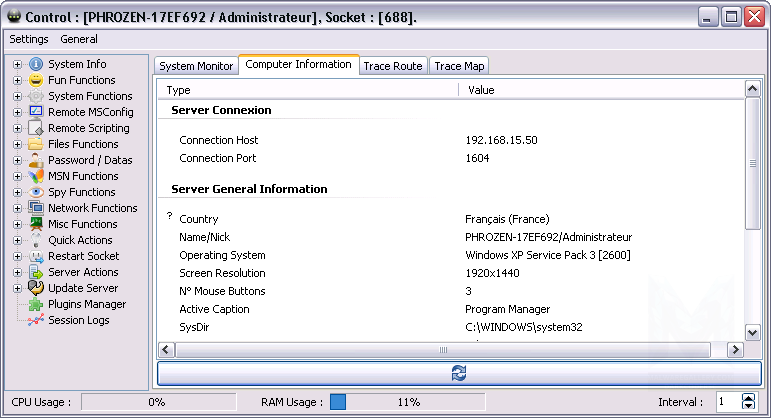Click the Spy Functions eye icon

click(37, 192)
